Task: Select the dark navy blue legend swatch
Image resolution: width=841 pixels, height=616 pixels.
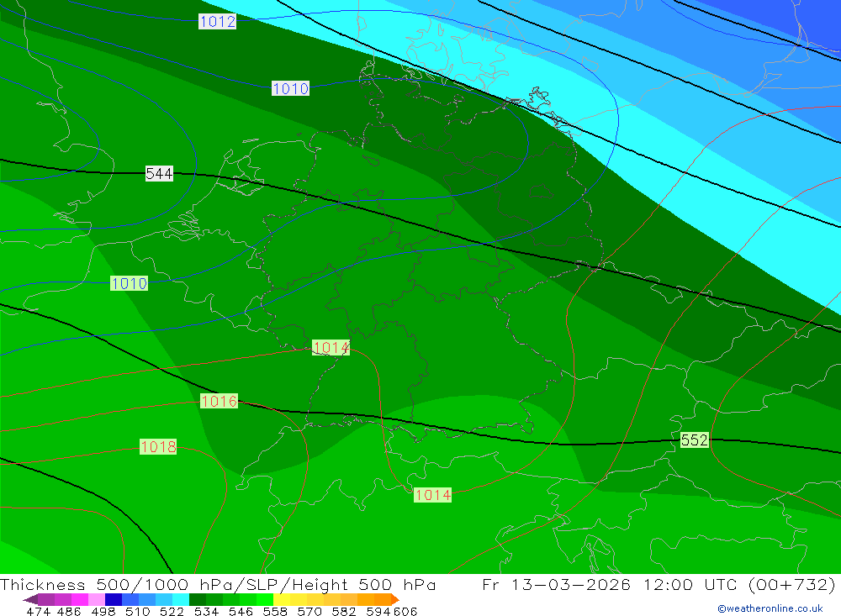Action: point(114,599)
